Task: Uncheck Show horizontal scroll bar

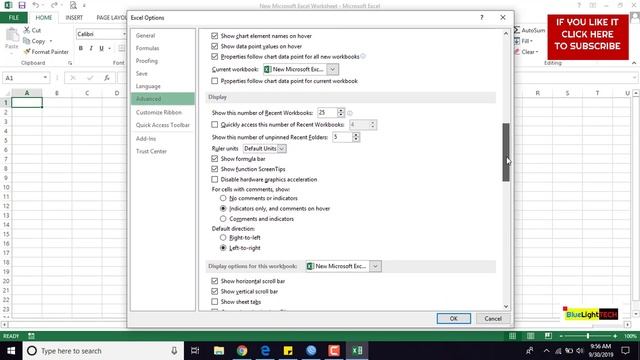Action: (x=215, y=281)
